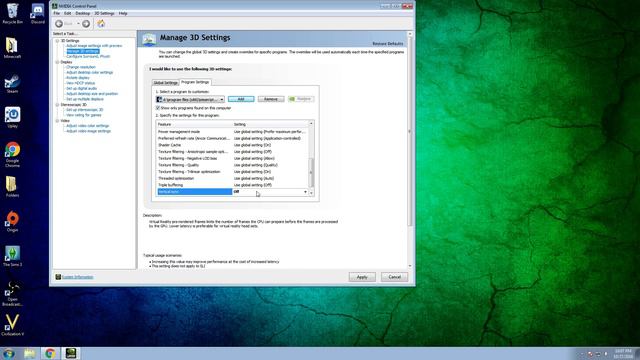Click settings list scrollbar down arrow
The height and width of the screenshot is (360, 640).
(x=311, y=193)
